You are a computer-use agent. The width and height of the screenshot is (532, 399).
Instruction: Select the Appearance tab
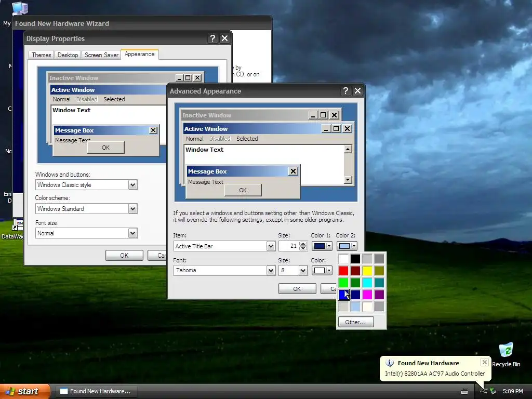pyautogui.click(x=139, y=54)
